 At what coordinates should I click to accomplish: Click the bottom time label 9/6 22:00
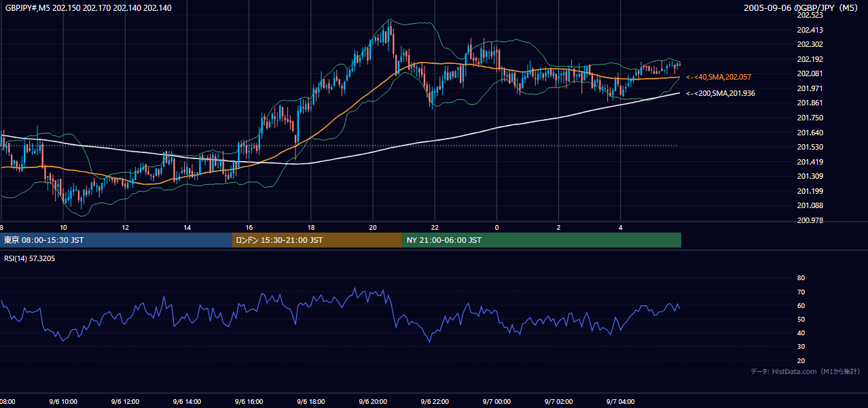434,402
